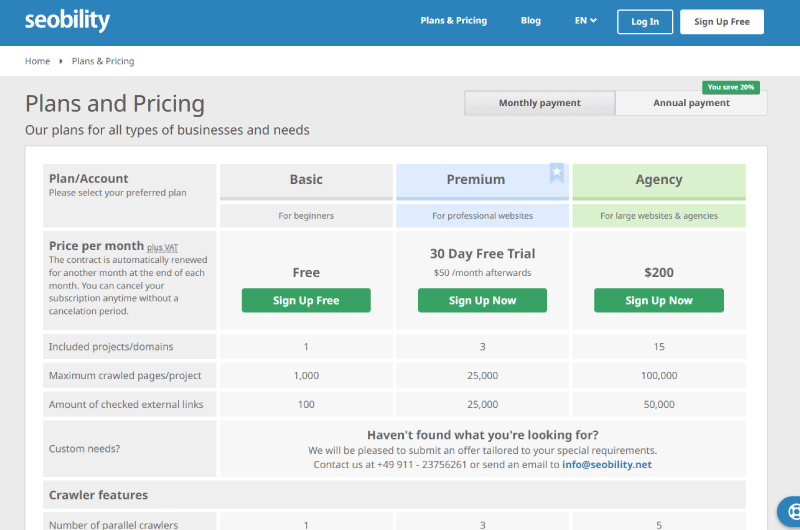Click the Free price under Basic
Viewport: 800px width, 530px height.
click(306, 272)
